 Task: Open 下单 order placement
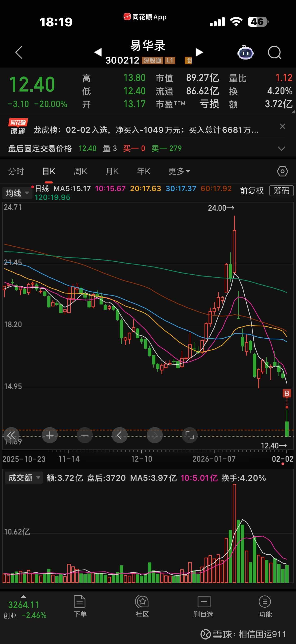click(x=80, y=607)
